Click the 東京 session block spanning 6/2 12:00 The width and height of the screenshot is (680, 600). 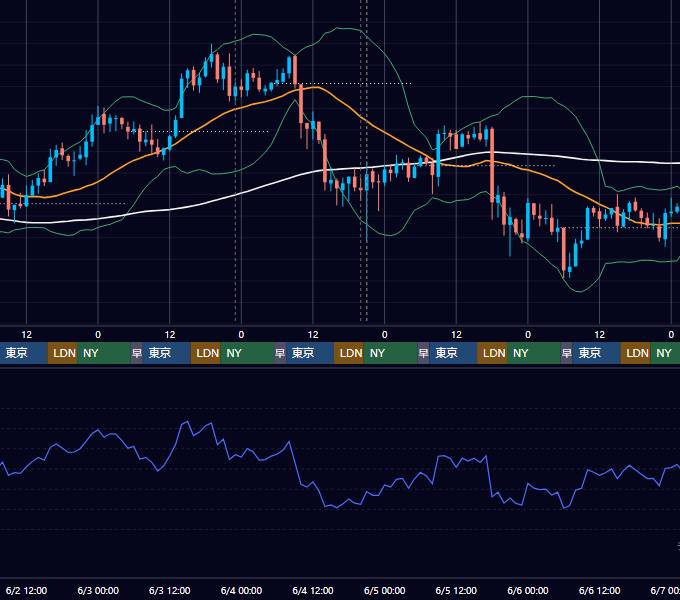tap(23, 353)
